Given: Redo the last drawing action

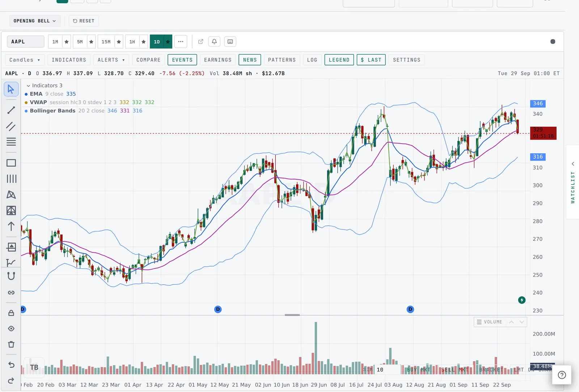Looking at the screenshot, I should 11,380.
